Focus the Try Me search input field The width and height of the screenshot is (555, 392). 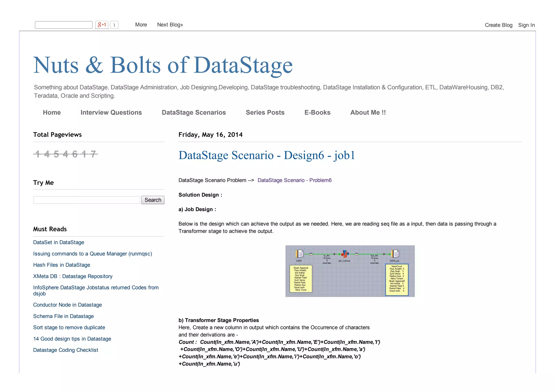[x=86, y=200]
